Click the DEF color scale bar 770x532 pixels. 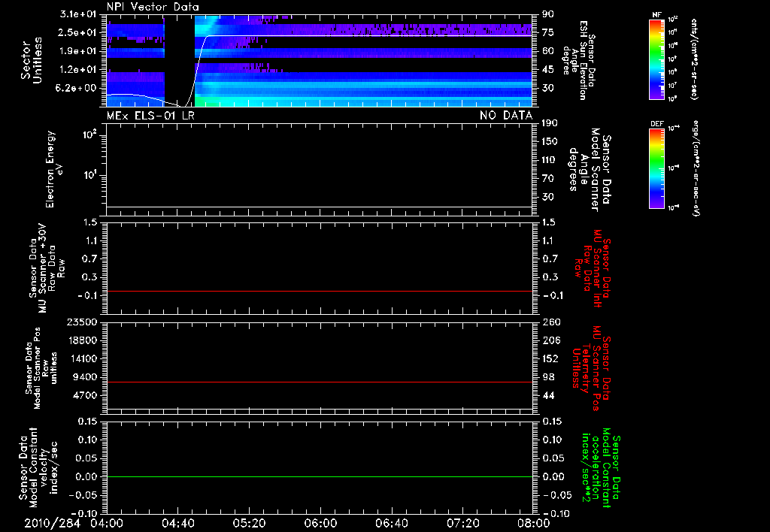(x=657, y=168)
